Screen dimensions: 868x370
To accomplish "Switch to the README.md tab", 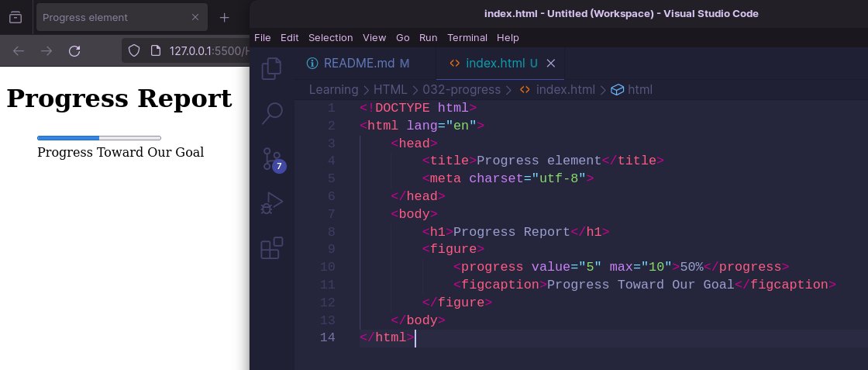I will click(x=366, y=63).
